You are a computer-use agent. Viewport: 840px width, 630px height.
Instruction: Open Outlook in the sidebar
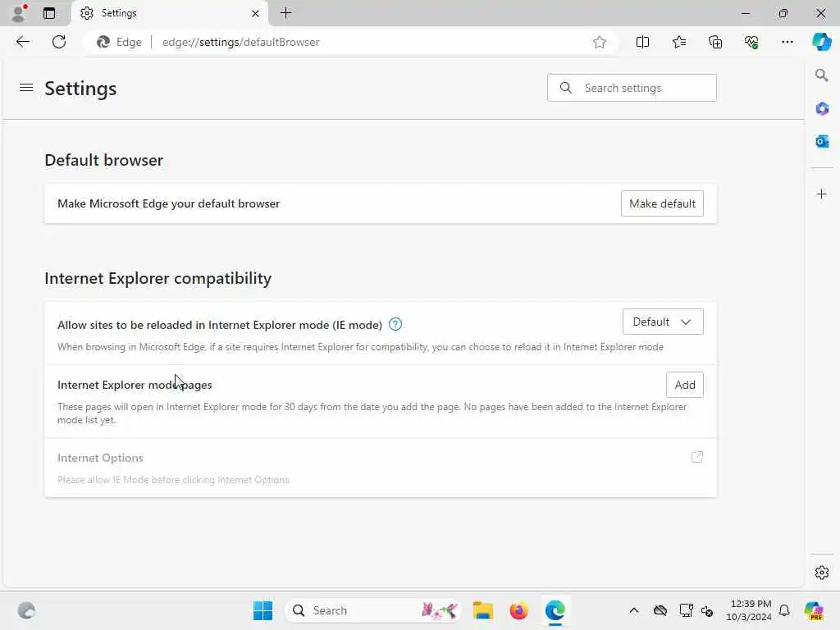point(822,141)
